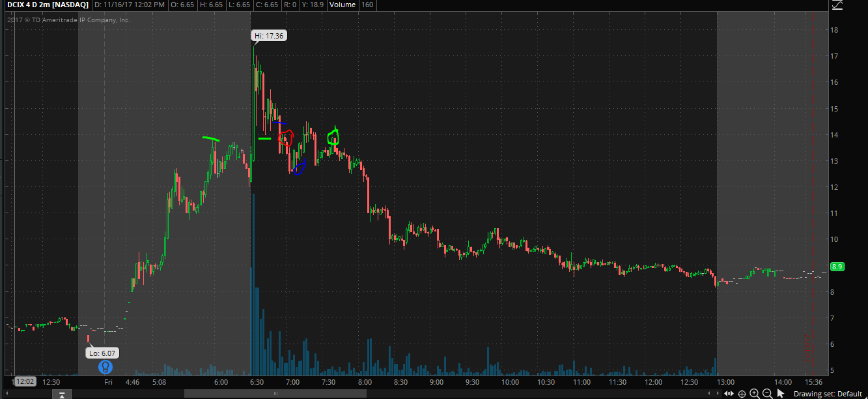Click the C: 6.65 close value
Viewport: 868px width, 399px height.
(267, 5)
